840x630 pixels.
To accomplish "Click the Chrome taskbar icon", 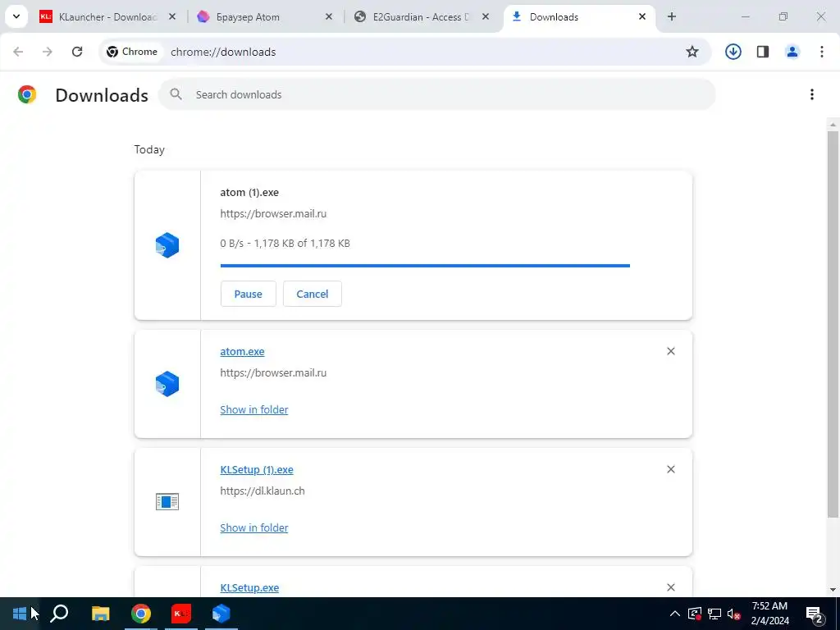I will (x=141, y=614).
